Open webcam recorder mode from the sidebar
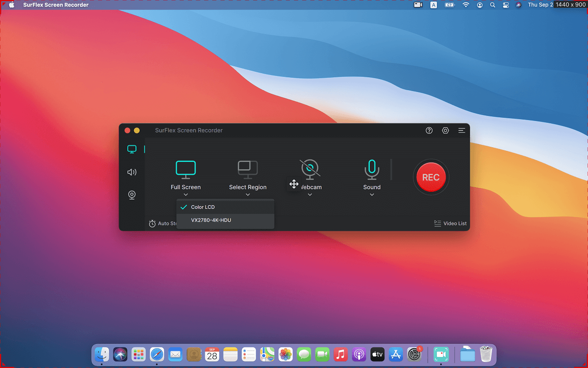The height and width of the screenshot is (368, 588). pos(132,195)
